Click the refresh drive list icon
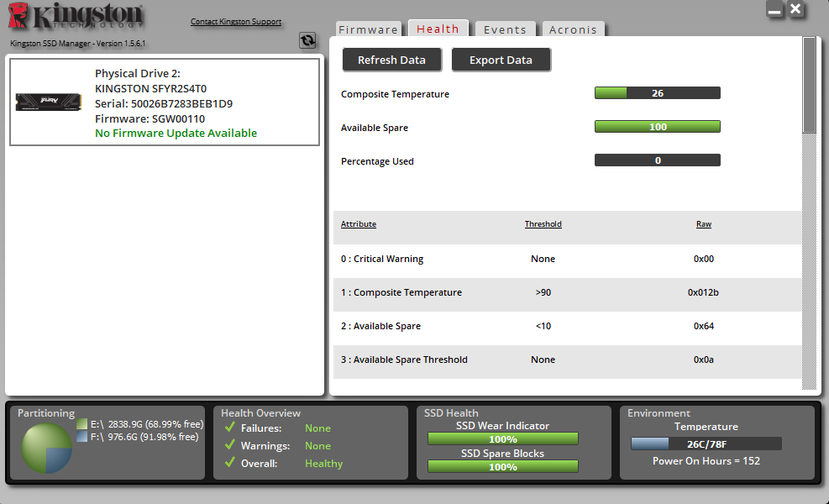Screen dimensions: 829x504 pos(307,40)
